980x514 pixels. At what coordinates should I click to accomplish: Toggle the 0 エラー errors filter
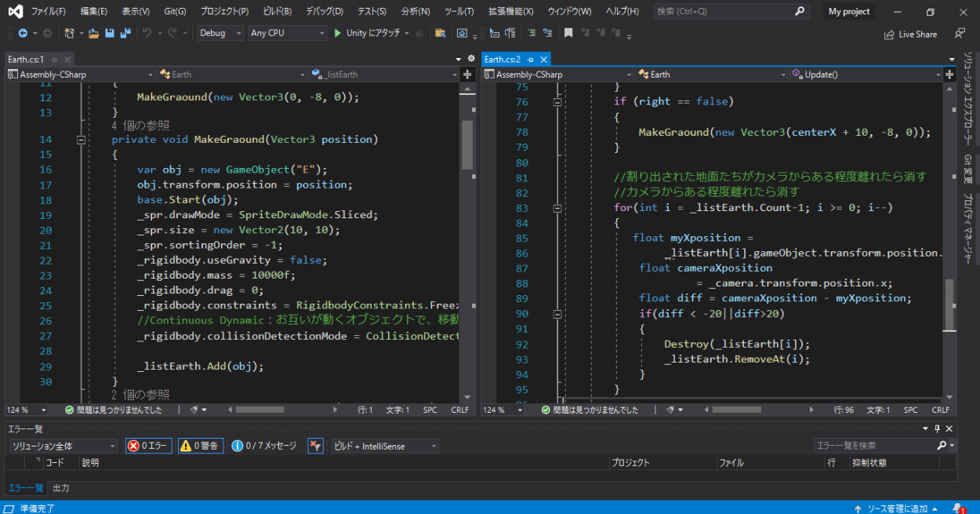(149, 446)
